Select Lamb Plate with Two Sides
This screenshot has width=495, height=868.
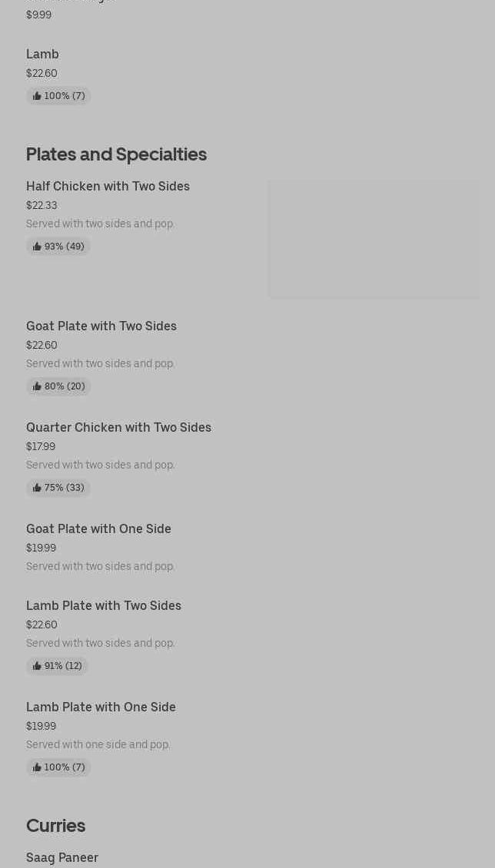(x=104, y=605)
